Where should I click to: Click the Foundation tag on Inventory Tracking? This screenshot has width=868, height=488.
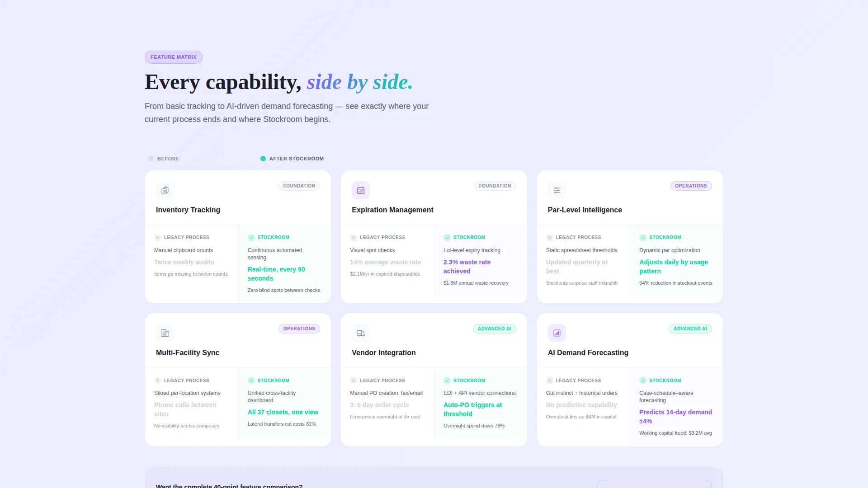(x=299, y=186)
